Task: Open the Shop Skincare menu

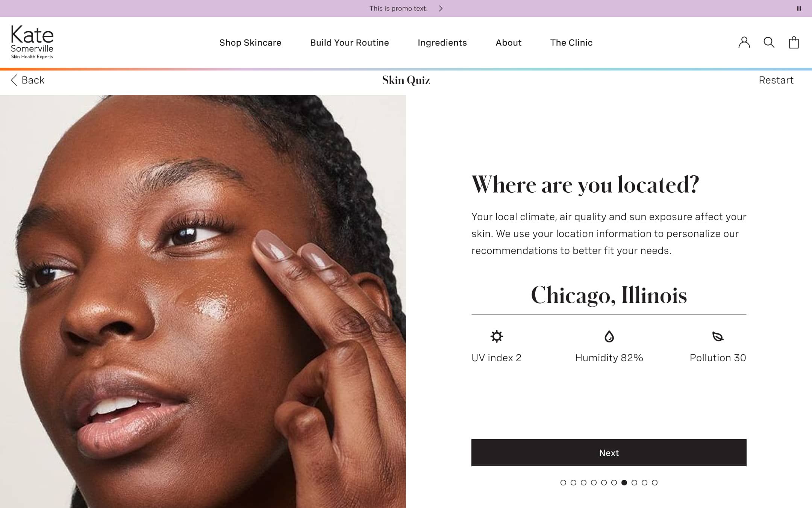Action: click(250, 43)
